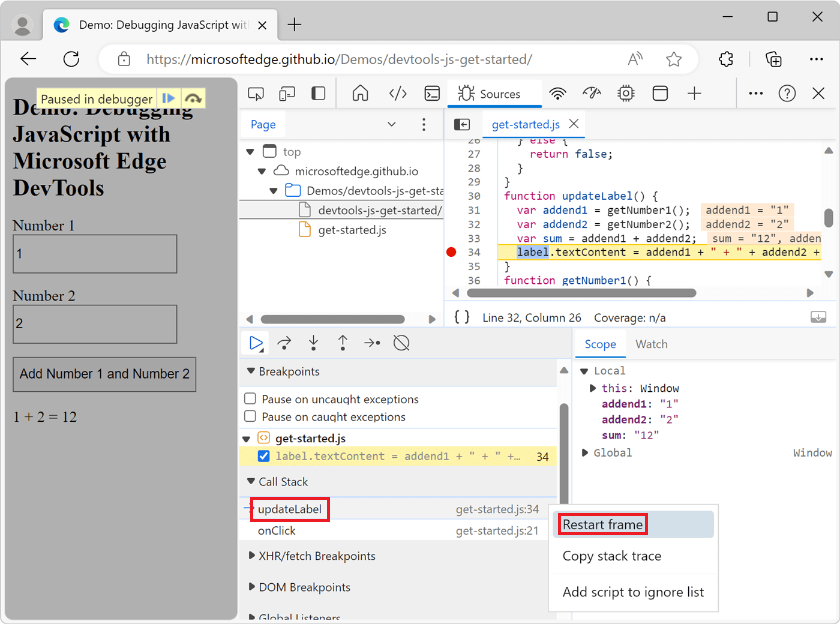Expand the Global scope entry

[x=586, y=452]
